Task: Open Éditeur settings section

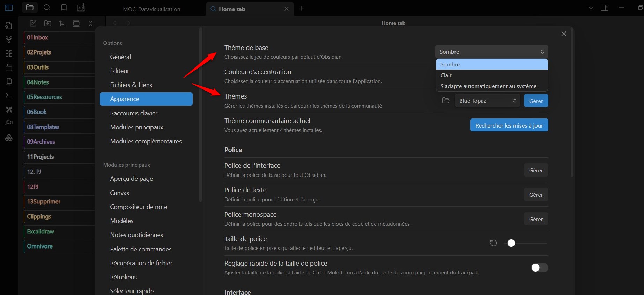Action: pyautogui.click(x=146, y=71)
